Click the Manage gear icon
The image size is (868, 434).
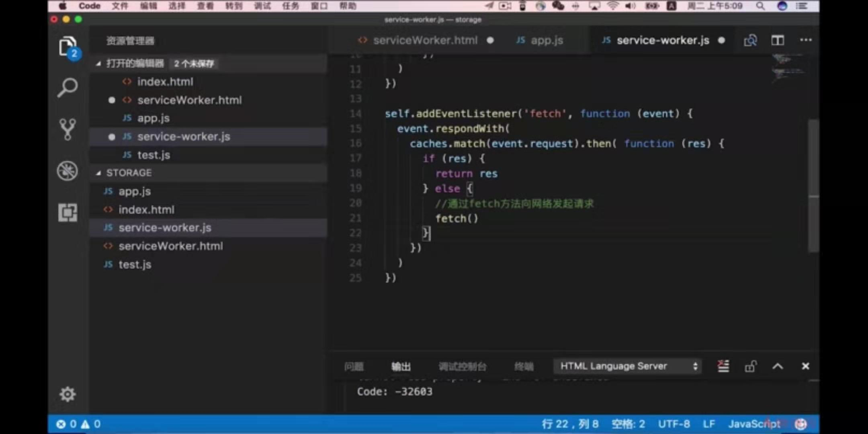67,394
